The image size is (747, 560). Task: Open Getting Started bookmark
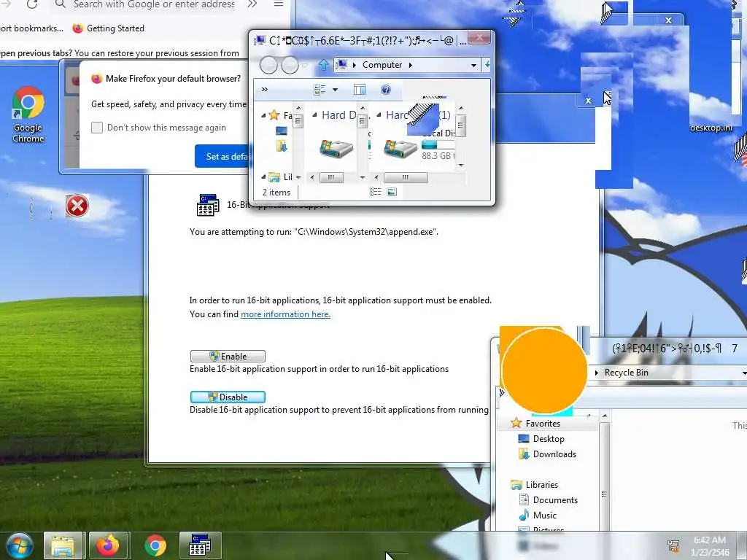[108, 28]
